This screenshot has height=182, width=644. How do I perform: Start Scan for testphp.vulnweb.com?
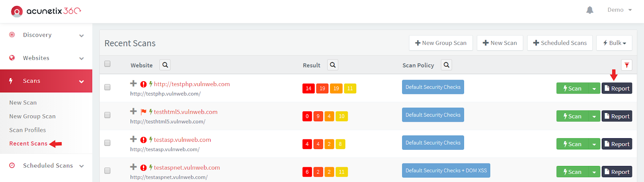point(572,88)
